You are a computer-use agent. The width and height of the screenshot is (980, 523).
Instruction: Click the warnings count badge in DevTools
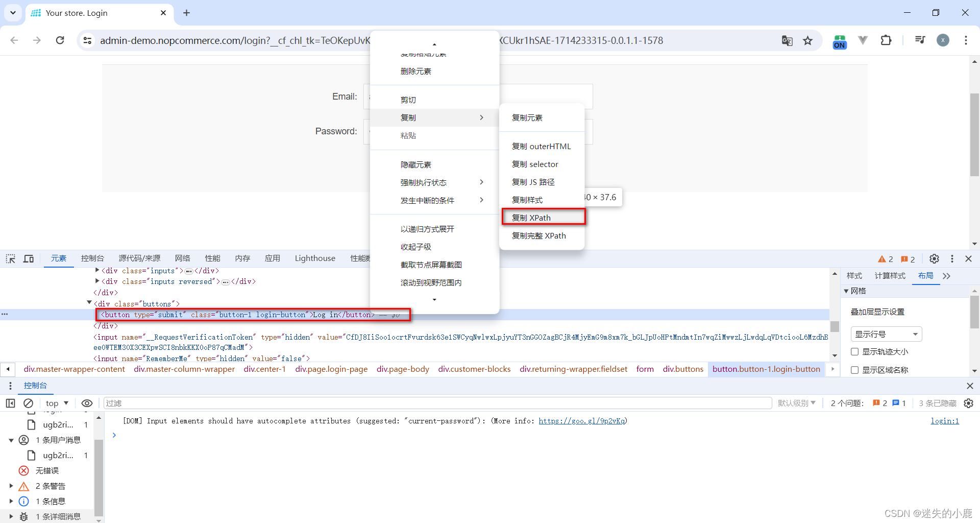click(886, 259)
